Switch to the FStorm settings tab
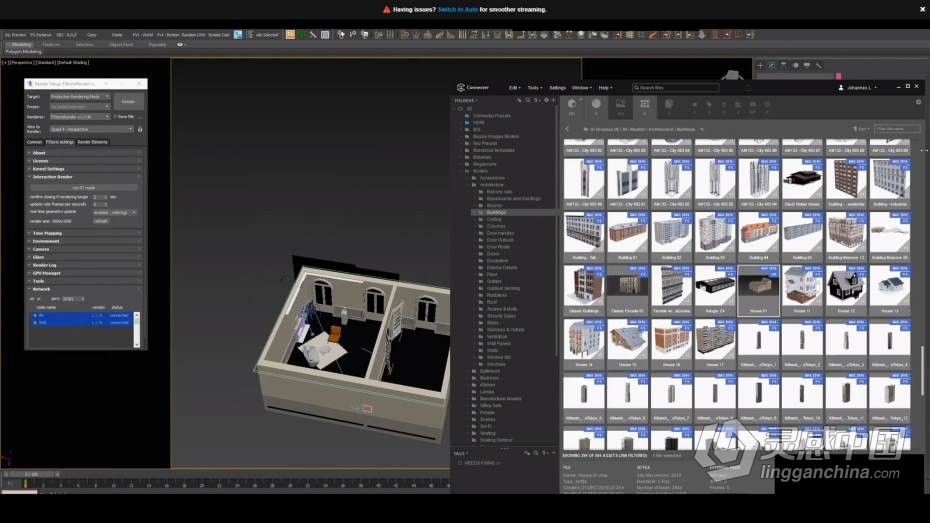Viewport: 930px width, 523px height. pyautogui.click(x=60, y=142)
